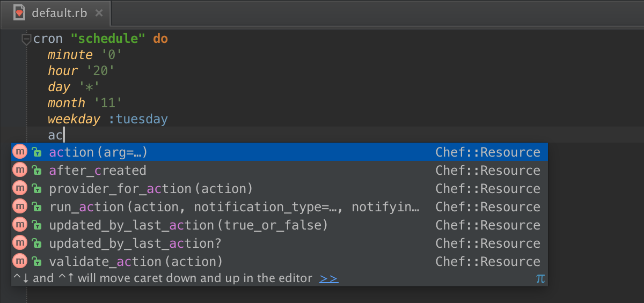
Task: Place the caret on the weekday :tuesday line
Action: (x=107, y=119)
